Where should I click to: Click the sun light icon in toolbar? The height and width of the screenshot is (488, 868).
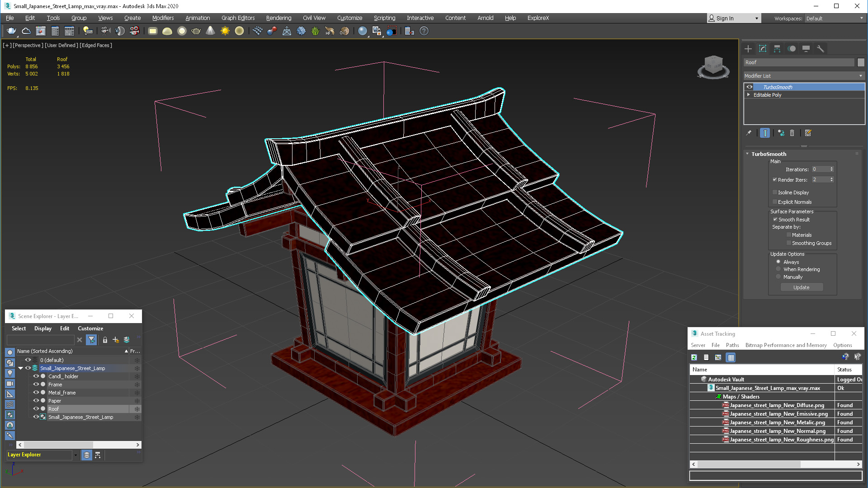[225, 31]
